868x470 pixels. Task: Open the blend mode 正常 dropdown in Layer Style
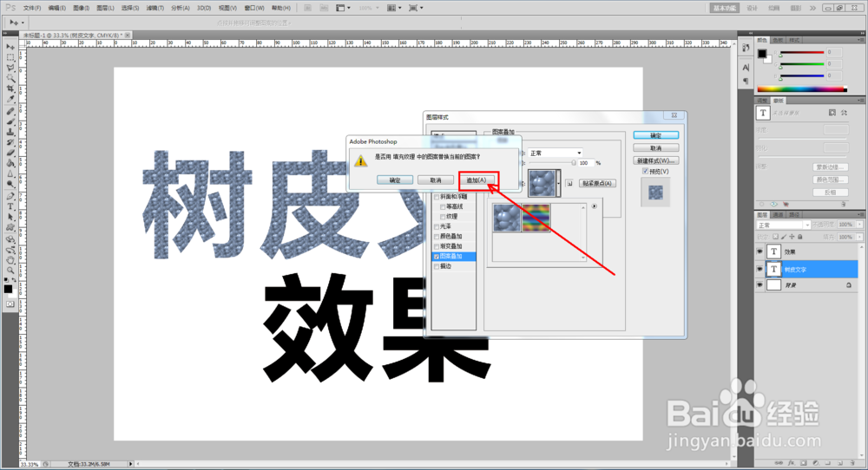556,153
